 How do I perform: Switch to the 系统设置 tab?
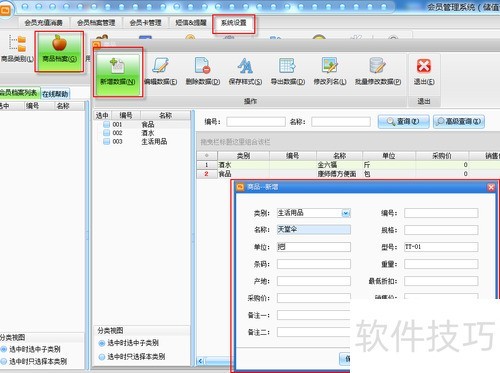(234, 23)
